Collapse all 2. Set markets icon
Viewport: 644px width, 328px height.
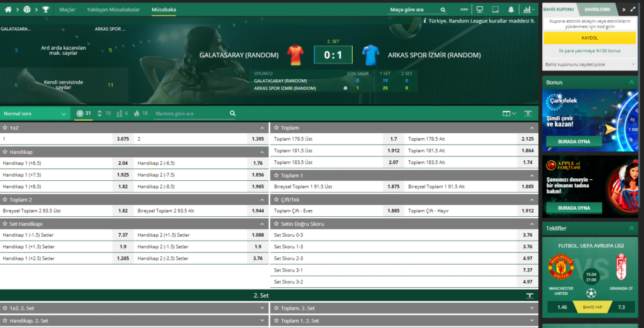(x=530, y=295)
